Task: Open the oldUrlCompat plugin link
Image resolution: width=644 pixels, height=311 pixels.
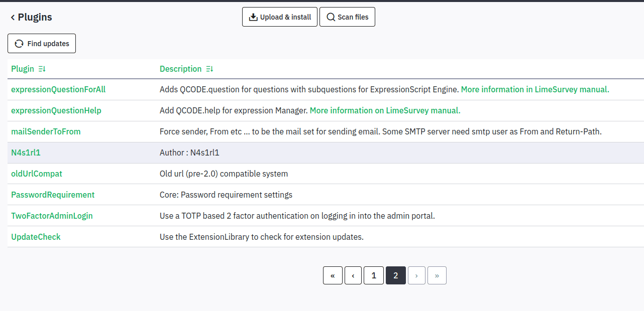Action: 37,174
